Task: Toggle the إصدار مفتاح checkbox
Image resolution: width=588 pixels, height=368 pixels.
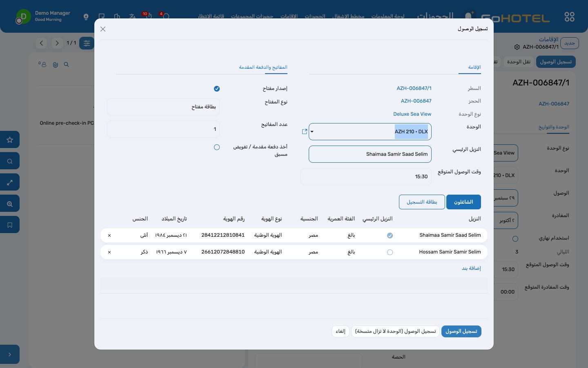Action: coord(217,89)
